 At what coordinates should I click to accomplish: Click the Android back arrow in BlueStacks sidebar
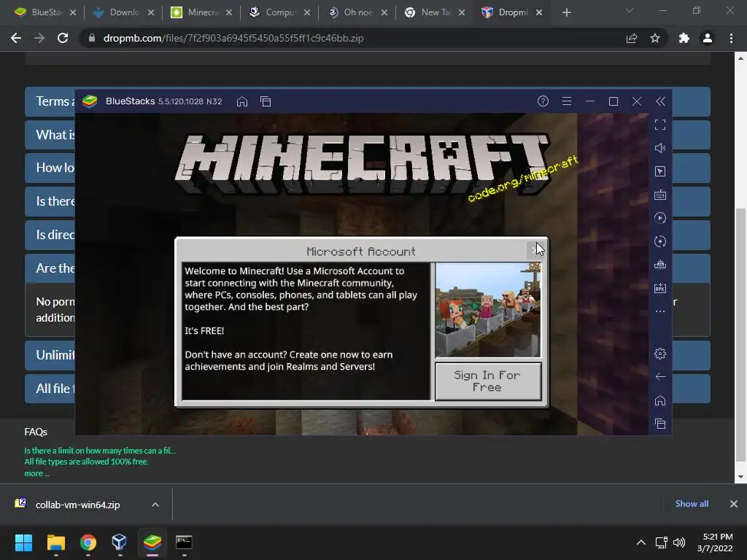point(659,377)
